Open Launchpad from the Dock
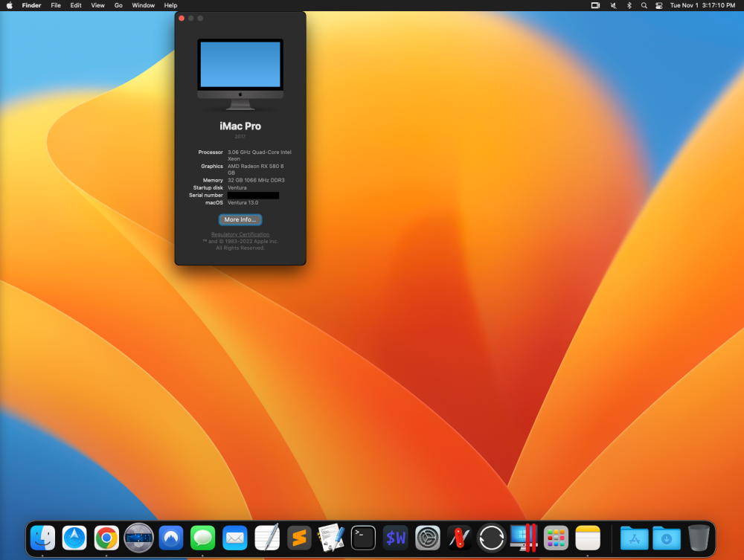The width and height of the screenshot is (744, 560). pyautogui.click(x=556, y=538)
